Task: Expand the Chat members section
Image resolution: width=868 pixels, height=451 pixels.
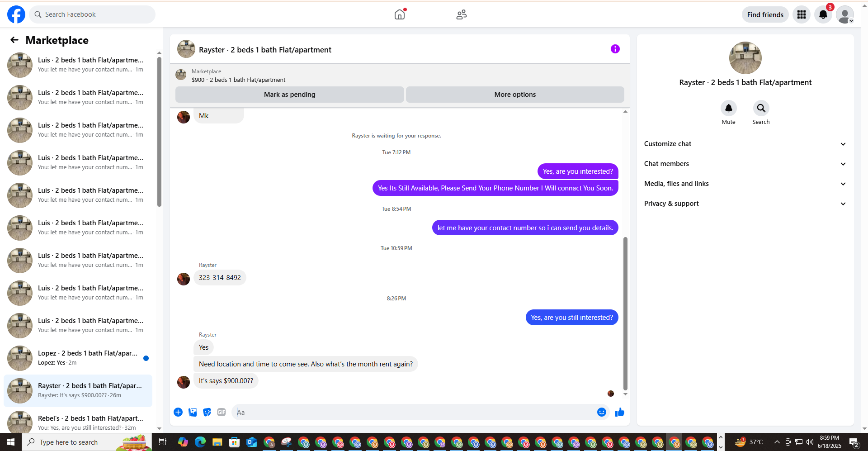Action: click(745, 164)
